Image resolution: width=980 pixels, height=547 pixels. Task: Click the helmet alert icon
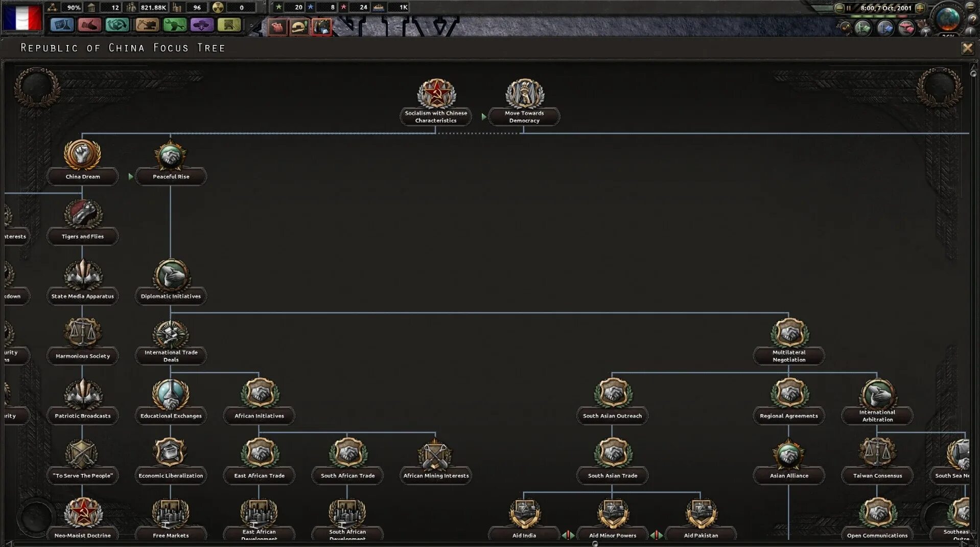pyautogui.click(x=299, y=27)
